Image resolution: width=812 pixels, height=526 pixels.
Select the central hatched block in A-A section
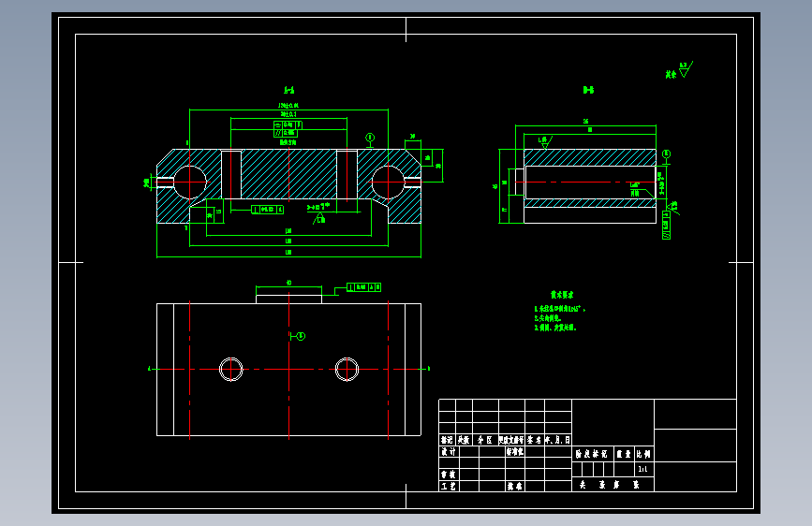pos(289,174)
